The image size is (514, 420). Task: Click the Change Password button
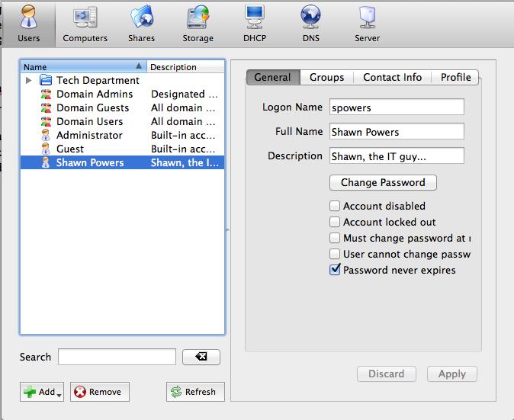click(x=383, y=183)
